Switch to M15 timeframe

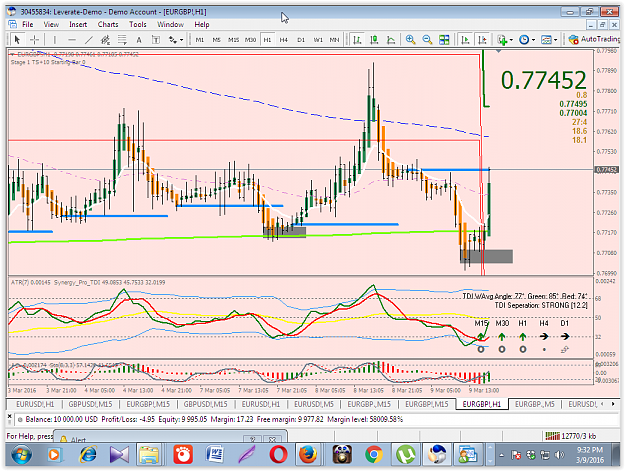233,39
